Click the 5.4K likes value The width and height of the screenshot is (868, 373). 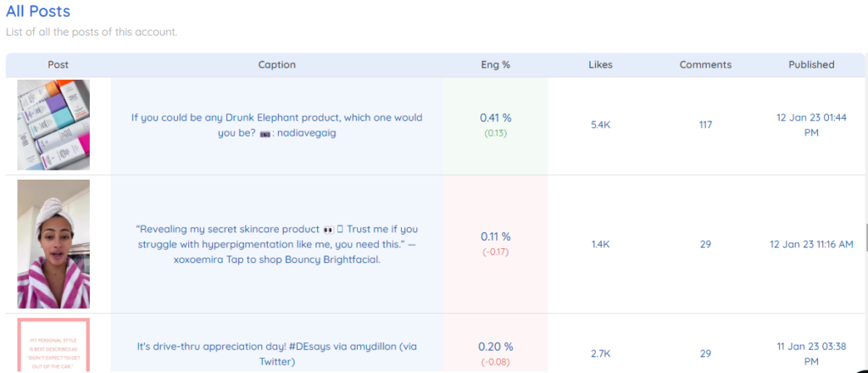tap(601, 125)
